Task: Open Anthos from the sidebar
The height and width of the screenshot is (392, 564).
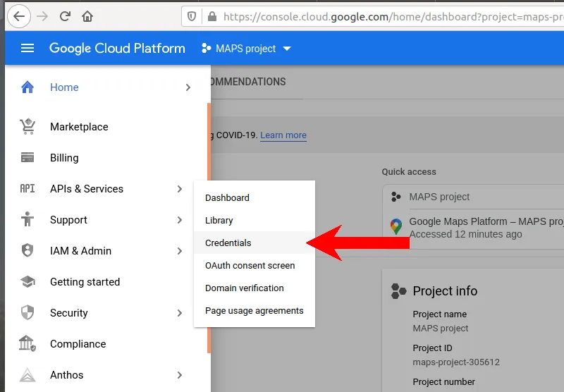Action: [x=67, y=375]
